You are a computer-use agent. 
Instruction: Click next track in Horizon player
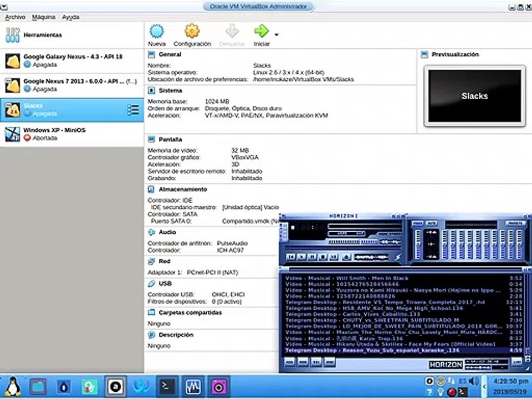click(x=334, y=257)
